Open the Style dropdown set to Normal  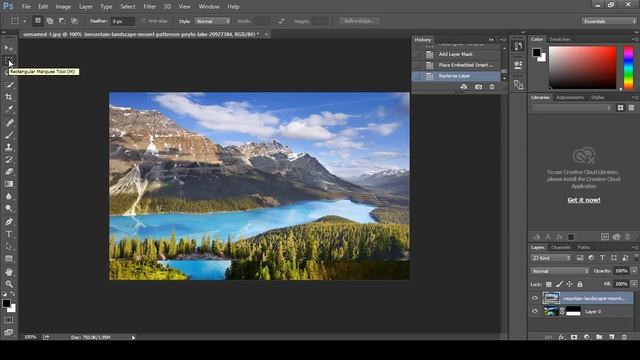pyautogui.click(x=212, y=21)
